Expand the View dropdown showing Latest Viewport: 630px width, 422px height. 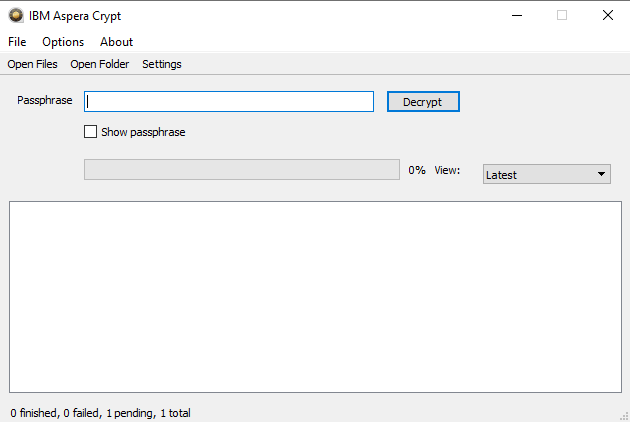coord(546,174)
